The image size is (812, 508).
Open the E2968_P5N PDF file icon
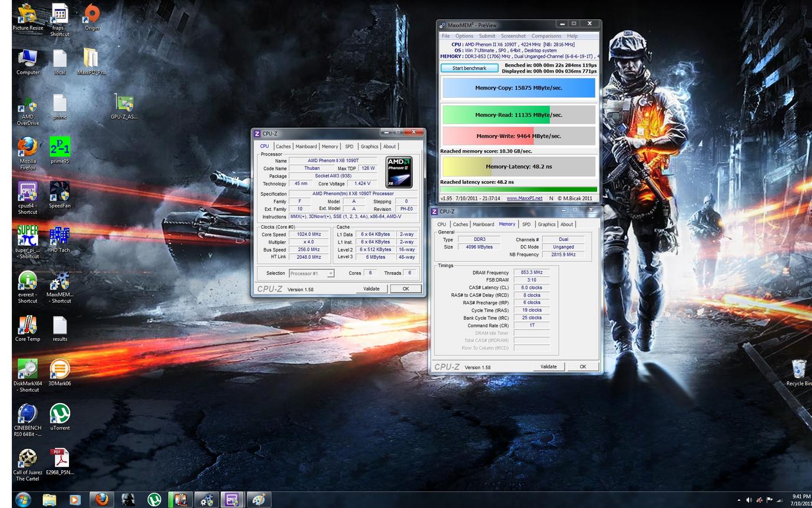click(59, 462)
